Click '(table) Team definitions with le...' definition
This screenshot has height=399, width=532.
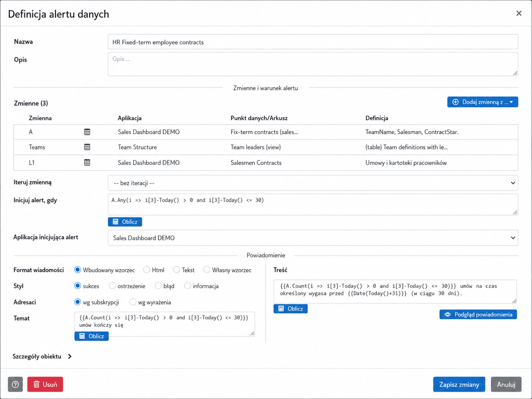[x=407, y=147]
